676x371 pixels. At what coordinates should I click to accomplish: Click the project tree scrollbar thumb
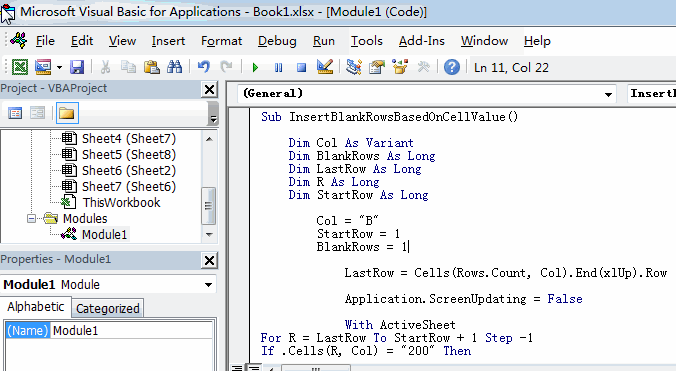point(209,206)
